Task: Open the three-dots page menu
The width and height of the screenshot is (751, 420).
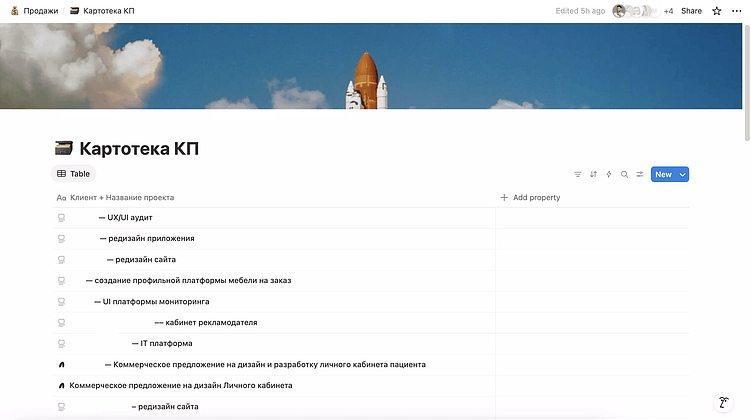Action: pyautogui.click(x=737, y=11)
